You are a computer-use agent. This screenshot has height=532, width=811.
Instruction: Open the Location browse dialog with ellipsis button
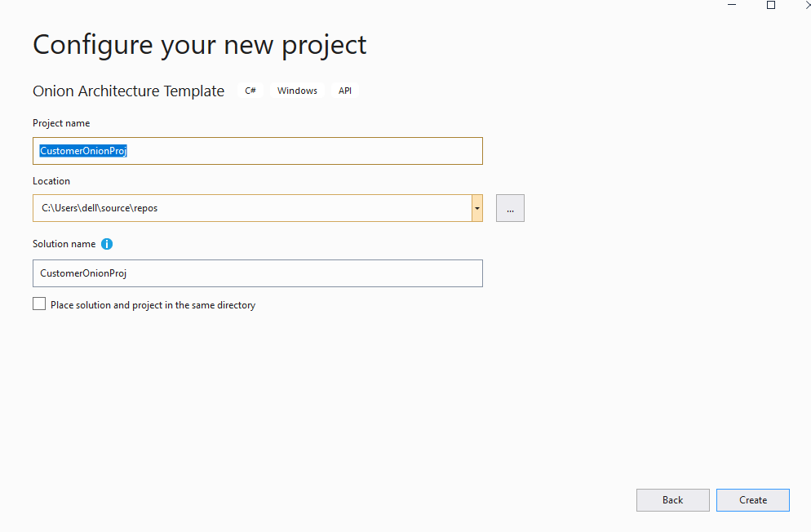[x=510, y=207]
